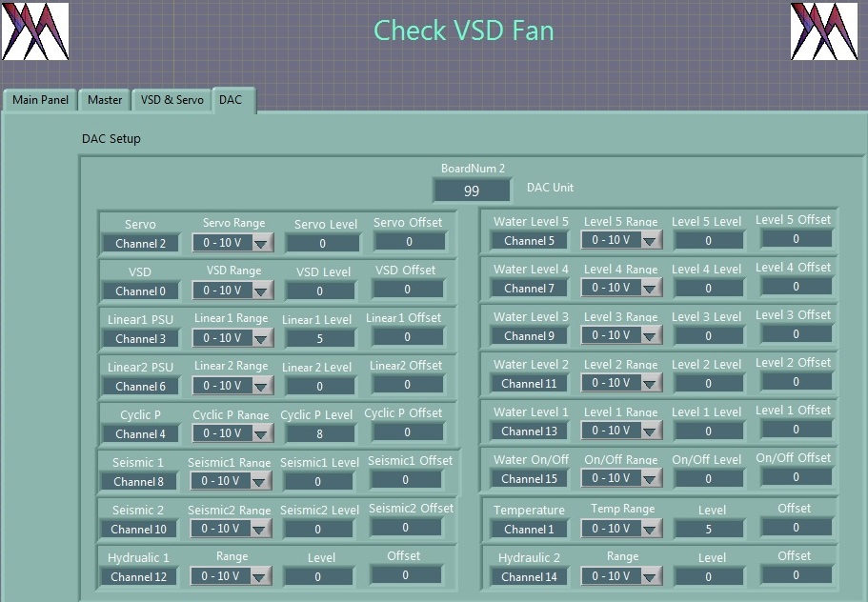Click the top-right company logo icon
The height and width of the screenshot is (602, 868).
[825, 30]
